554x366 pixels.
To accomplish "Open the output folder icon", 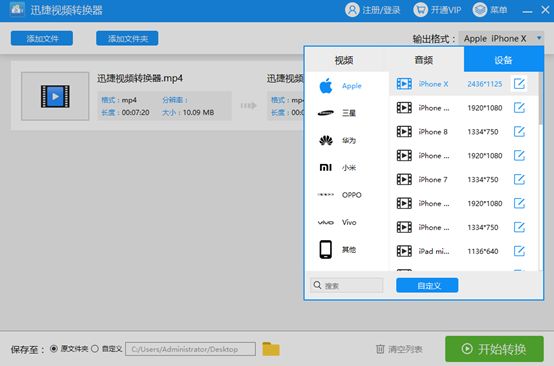I will click(x=271, y=349).
